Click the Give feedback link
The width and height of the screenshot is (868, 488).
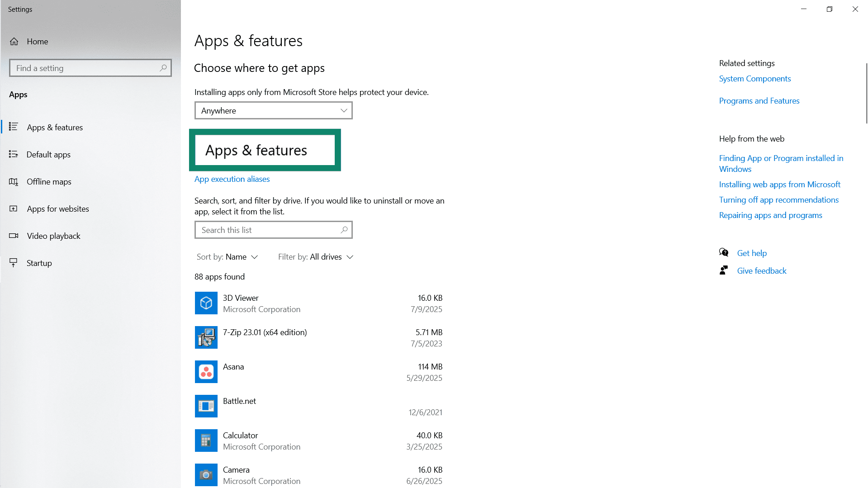point(762,271)
